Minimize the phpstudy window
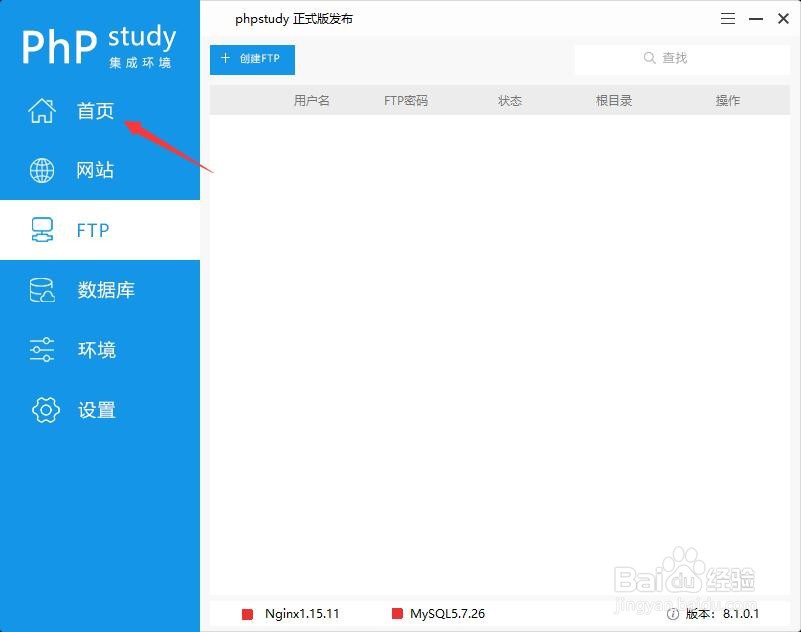Screen dimensions: 801x632 click(x=756, y=19)
